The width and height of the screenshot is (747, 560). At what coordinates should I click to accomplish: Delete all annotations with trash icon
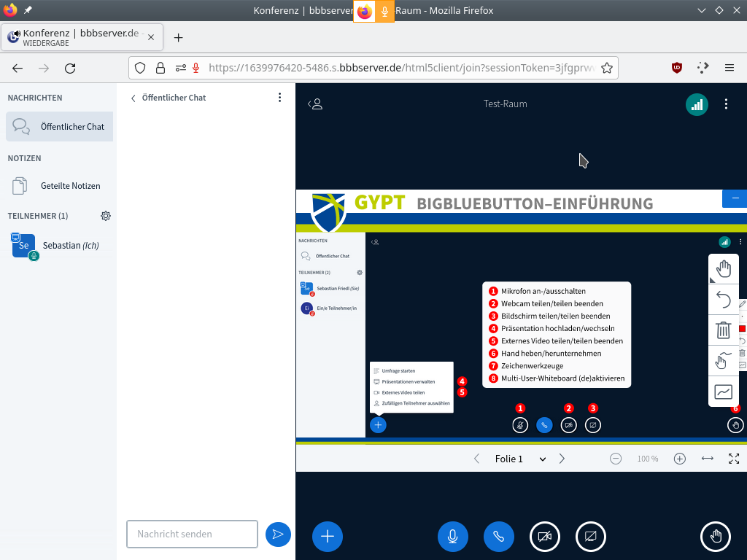(x=723, y=330)
